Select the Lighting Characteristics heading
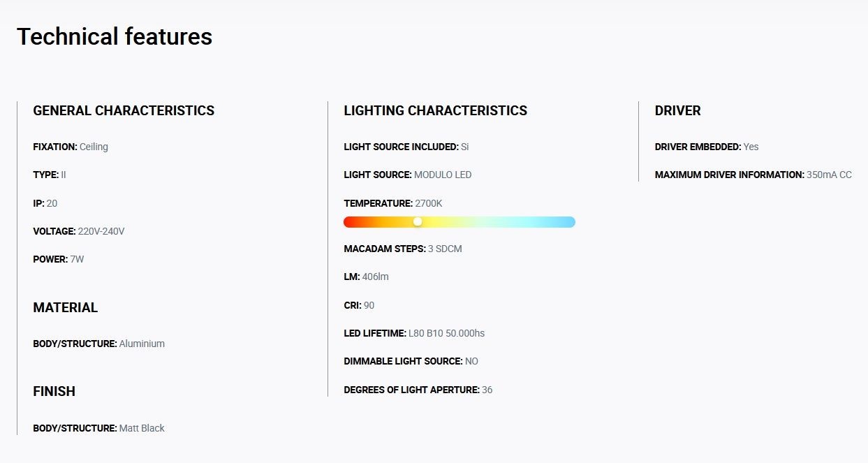 [436, 110]
